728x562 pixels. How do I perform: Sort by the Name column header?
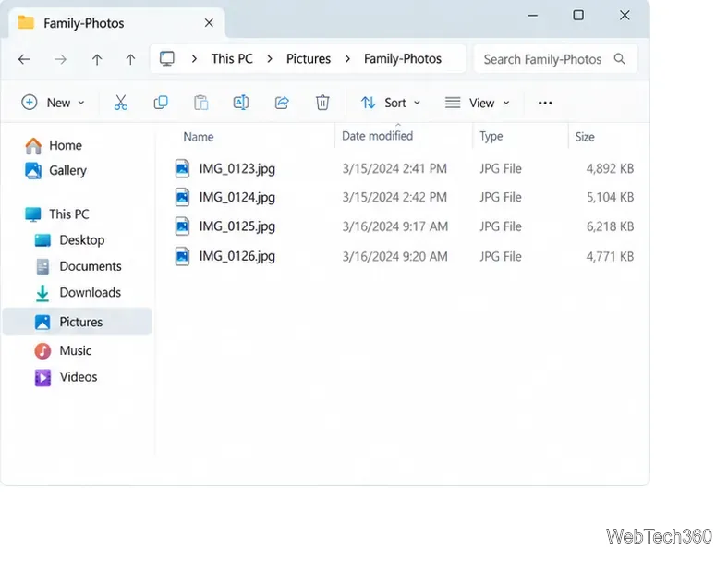[199, 137]
